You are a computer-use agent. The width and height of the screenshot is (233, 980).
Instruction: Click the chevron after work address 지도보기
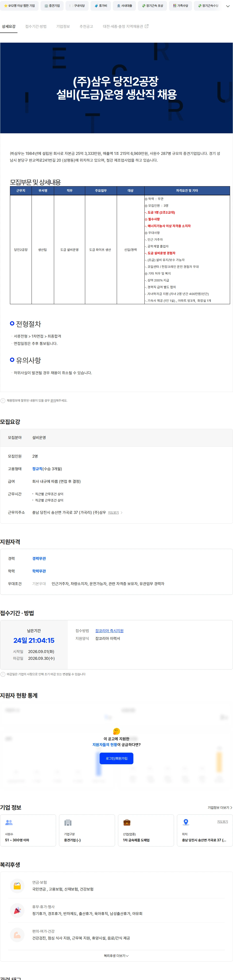pos(121,512)
